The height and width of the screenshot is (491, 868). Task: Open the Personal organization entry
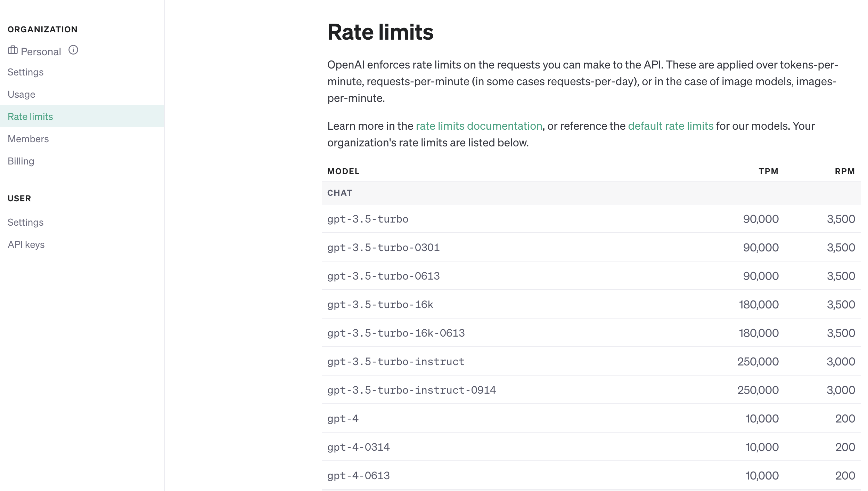(41, 51)
